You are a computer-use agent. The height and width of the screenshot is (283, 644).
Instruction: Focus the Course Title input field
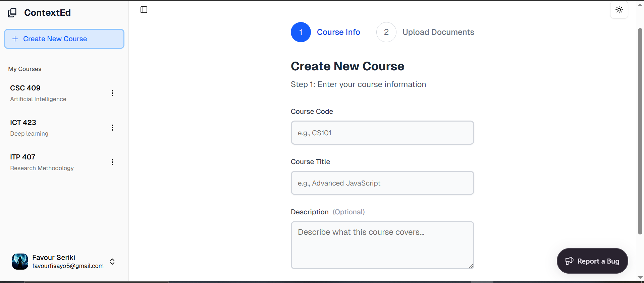[x=382, y=183]
